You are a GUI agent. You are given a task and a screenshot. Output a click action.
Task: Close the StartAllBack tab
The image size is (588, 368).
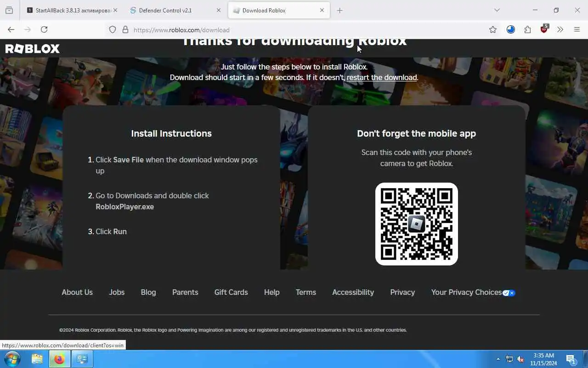[x=115, y=10]
